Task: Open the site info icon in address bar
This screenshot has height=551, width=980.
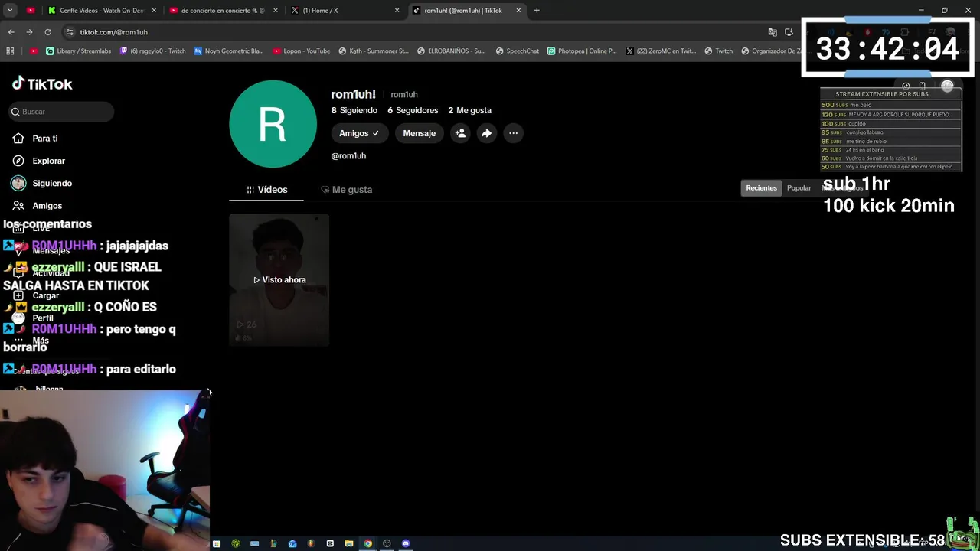Action: (x=70, y=32)
